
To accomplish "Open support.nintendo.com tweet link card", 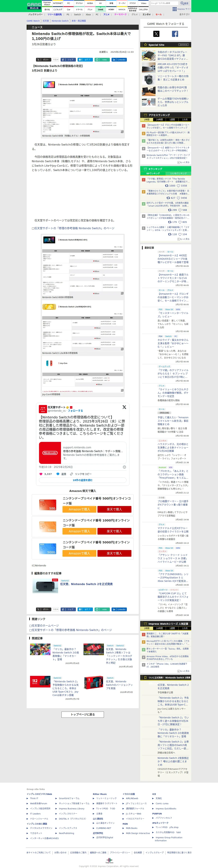I will (82, 452).
